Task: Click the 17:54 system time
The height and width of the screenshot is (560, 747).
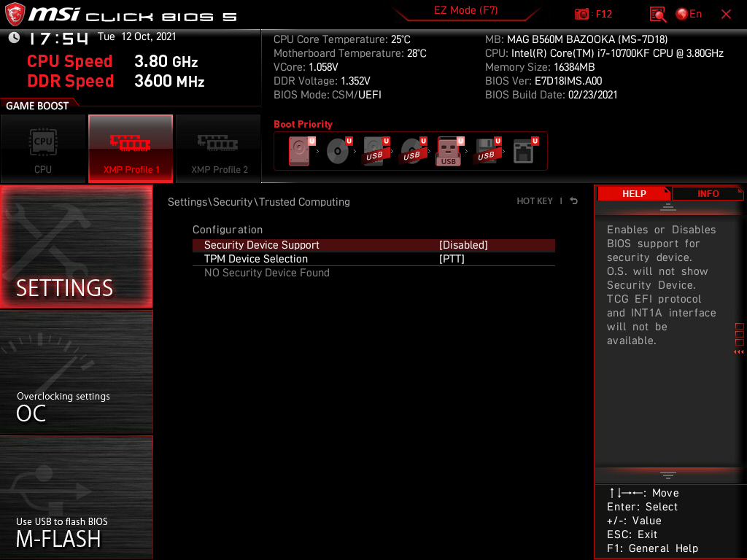Action: 58,38
